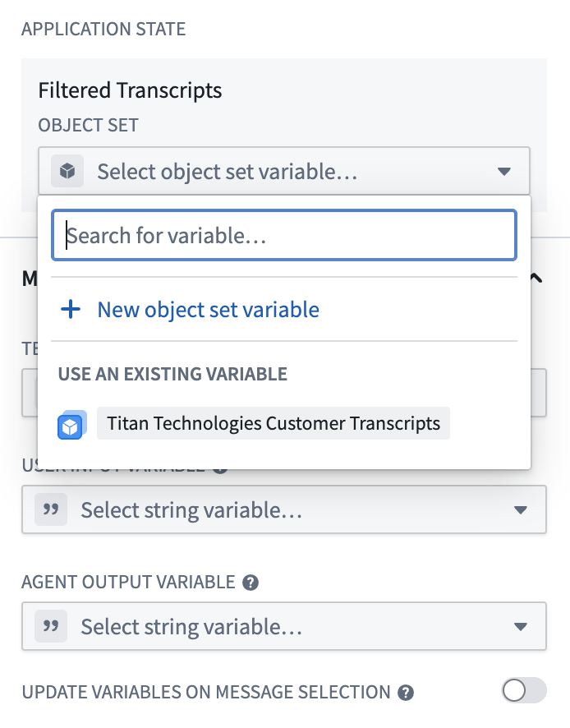Open the help icon beside Update Variables on Message Selection
This screenshot has width=570, height=728.
[406, 693]
